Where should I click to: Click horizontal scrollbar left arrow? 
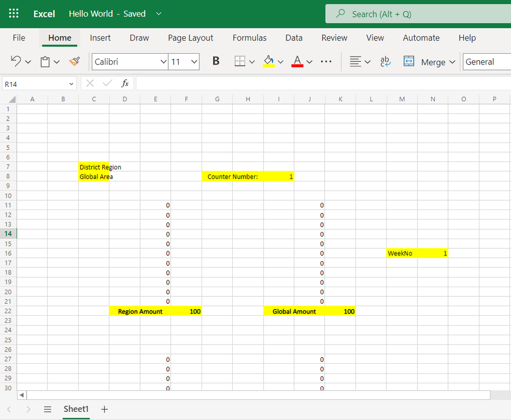[x=21, y=395]
